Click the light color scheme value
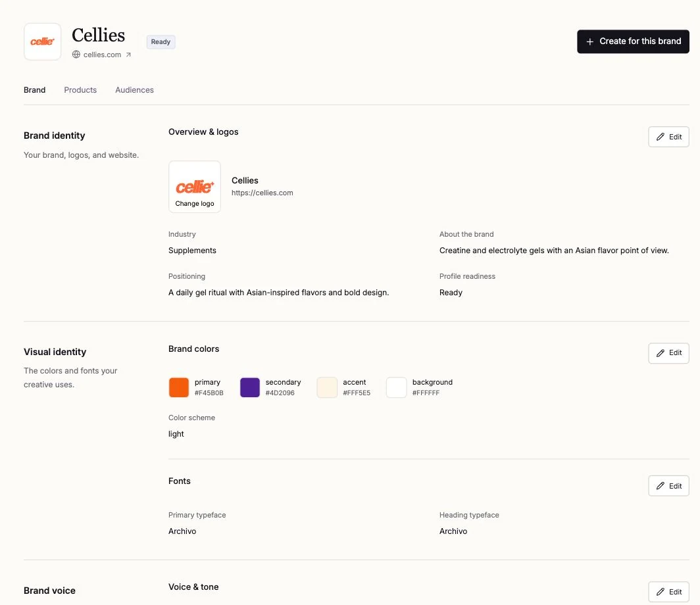The height and width of the screenshot is (605, 700). pos(176,434)
